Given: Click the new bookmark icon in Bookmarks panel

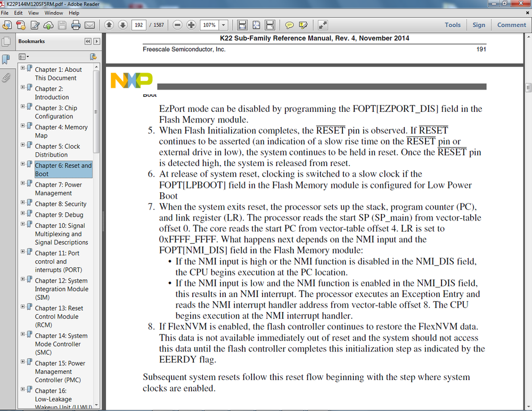Looking at the screenshot, I should [x=93, y=56].
